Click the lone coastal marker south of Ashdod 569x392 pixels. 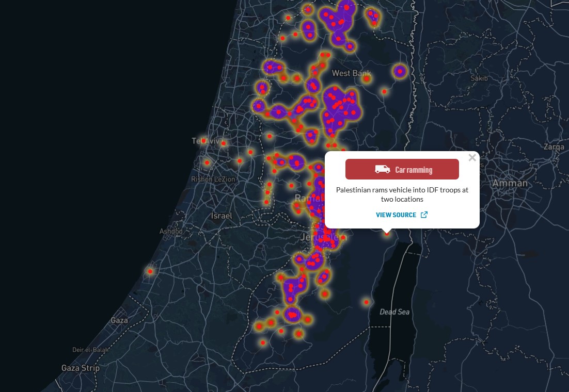click(x=150, y=271)
